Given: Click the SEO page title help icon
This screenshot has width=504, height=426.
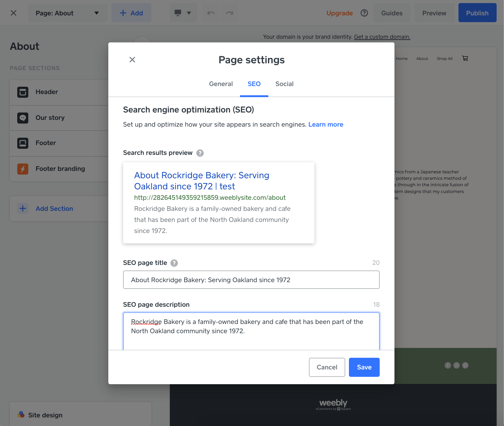Looking at the screenshot, I should pos(174,263).
